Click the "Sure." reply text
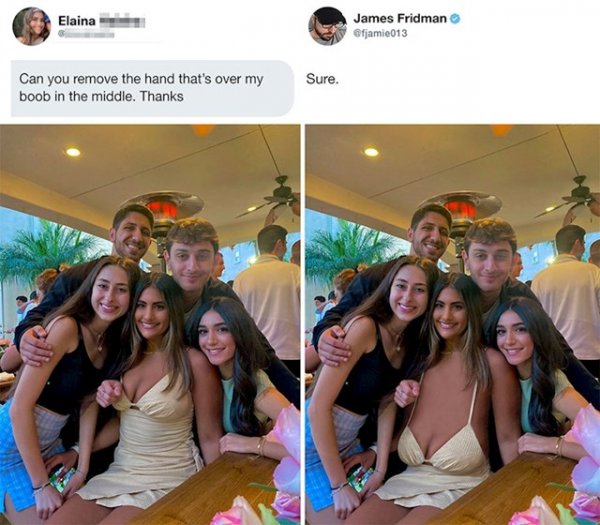This screenshot has width=600, height=525. [x=322, y=80]
